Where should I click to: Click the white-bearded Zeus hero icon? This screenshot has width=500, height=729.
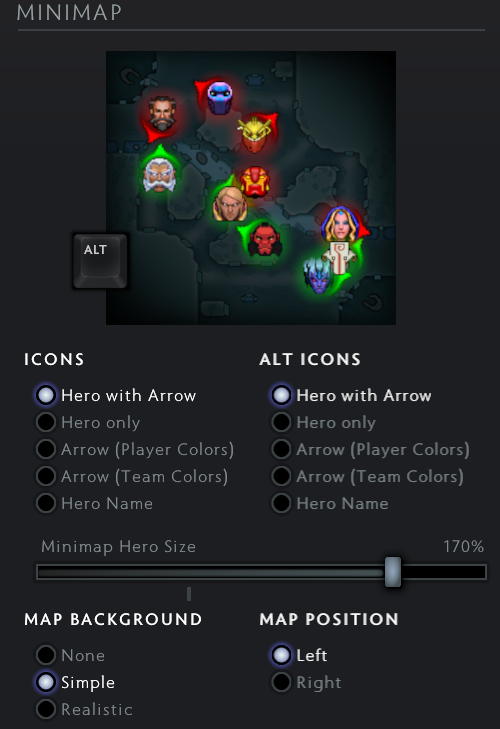point(160,174)
